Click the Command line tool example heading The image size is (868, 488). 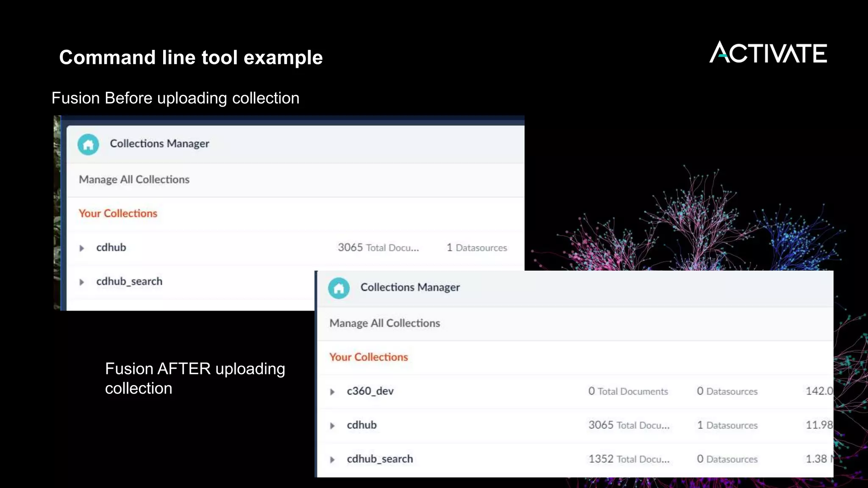click(x=191, y=57)
